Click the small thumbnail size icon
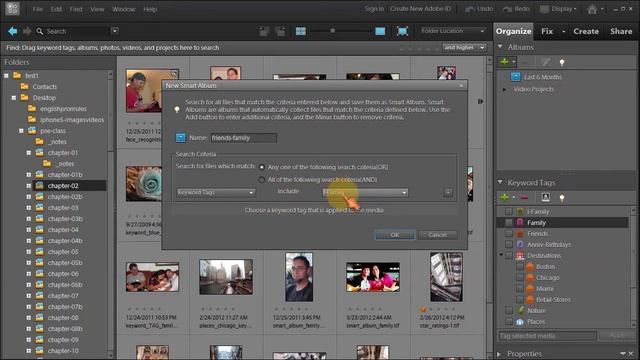Viewport: 640px width, 360px height. pyautogui.click(x=301, y=31)
